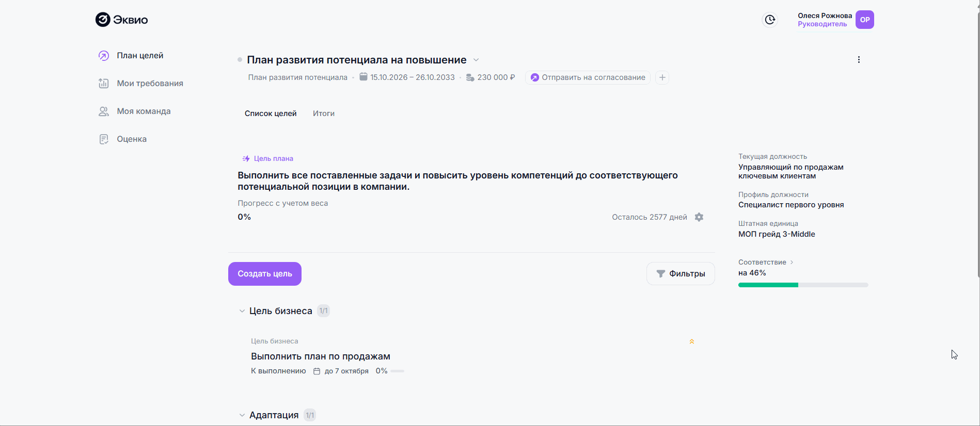Viewport: 980px width, 426px height.
Task: Click the Эквио logo
Action: tap(122, 20)
